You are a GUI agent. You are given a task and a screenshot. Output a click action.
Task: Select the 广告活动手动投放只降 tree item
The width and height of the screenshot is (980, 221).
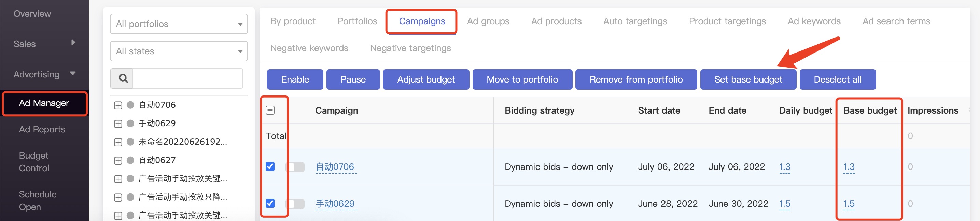pyautogui.click(x=183, y=197)
